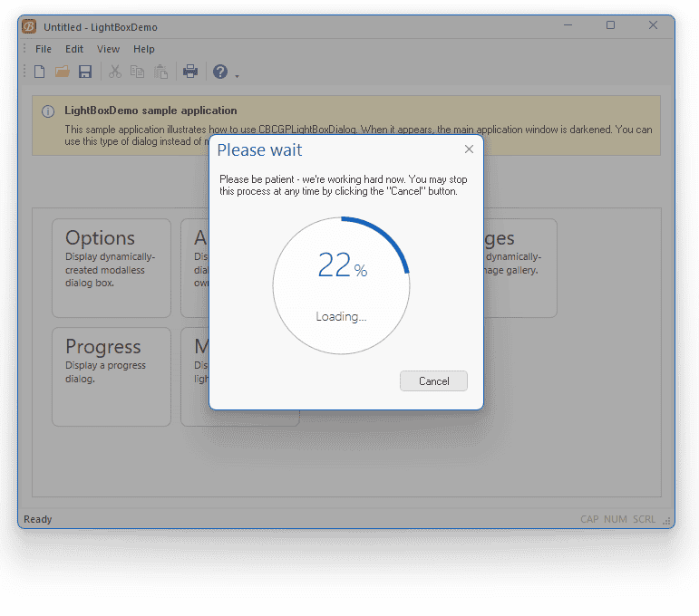Open the View menu

pos(108,49)
